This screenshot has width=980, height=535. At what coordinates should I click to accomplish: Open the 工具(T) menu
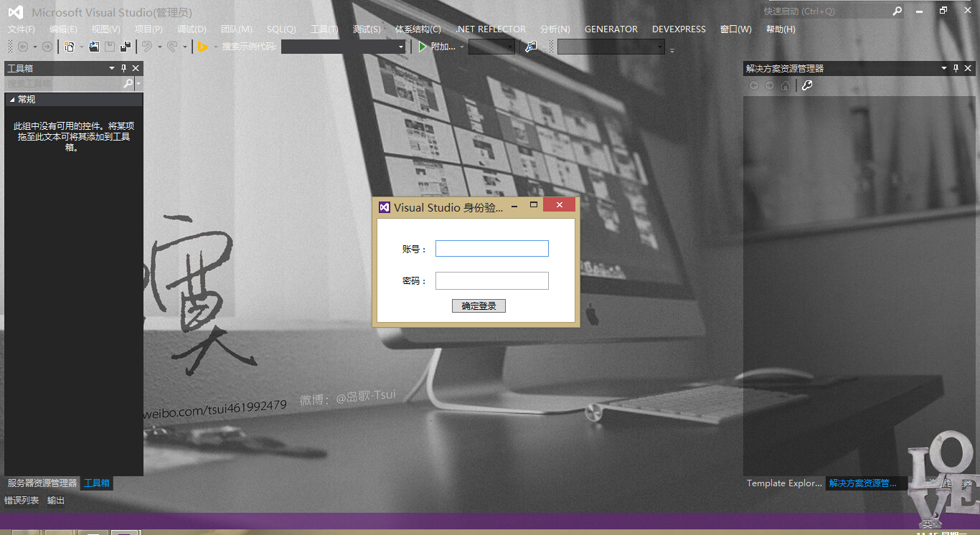click(x=324, y=29)
